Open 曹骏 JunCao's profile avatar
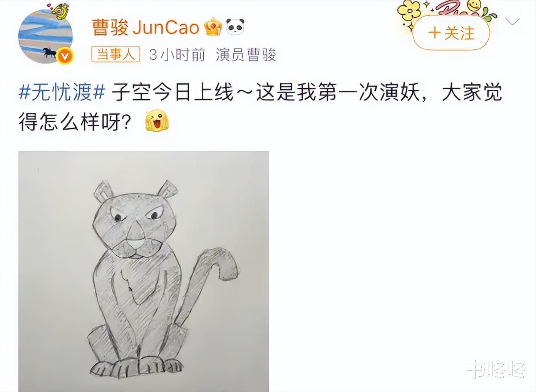The width and height of the screenshot is (536, 392). [x=45, y=36]
